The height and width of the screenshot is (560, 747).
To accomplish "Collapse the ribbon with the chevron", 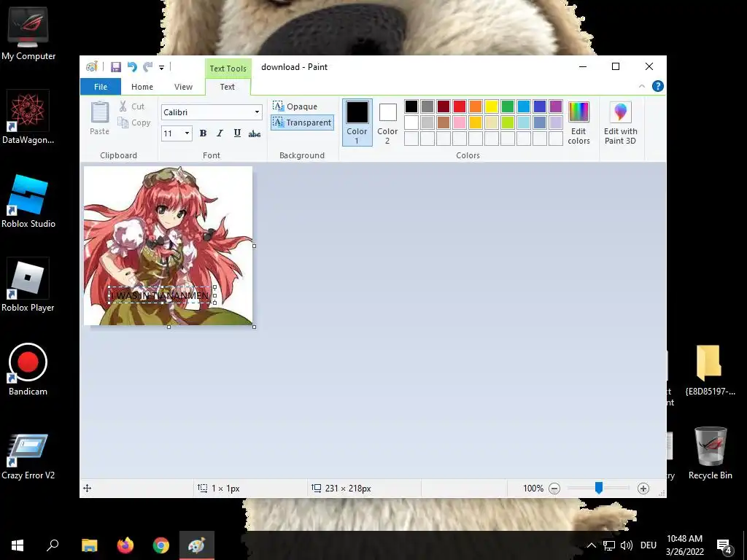I will pyautogui.click(x=642, y=86).
